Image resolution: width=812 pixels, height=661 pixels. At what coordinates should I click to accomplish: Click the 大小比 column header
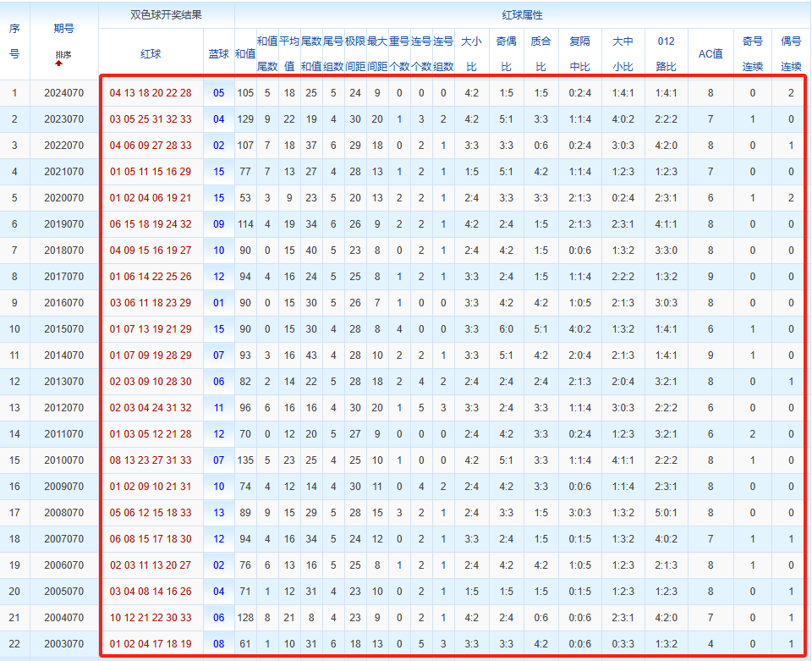point(471,54)
